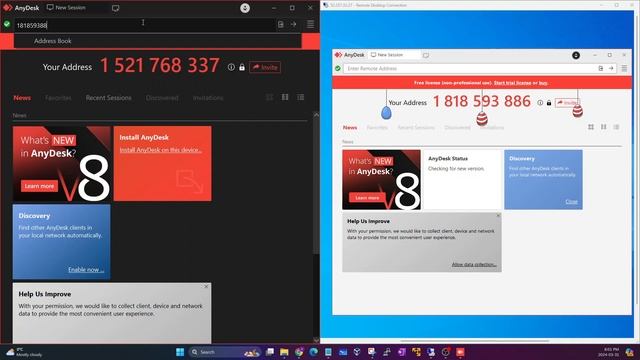Switch local AnyDesk to medium tile view

(x=285, y=97)
